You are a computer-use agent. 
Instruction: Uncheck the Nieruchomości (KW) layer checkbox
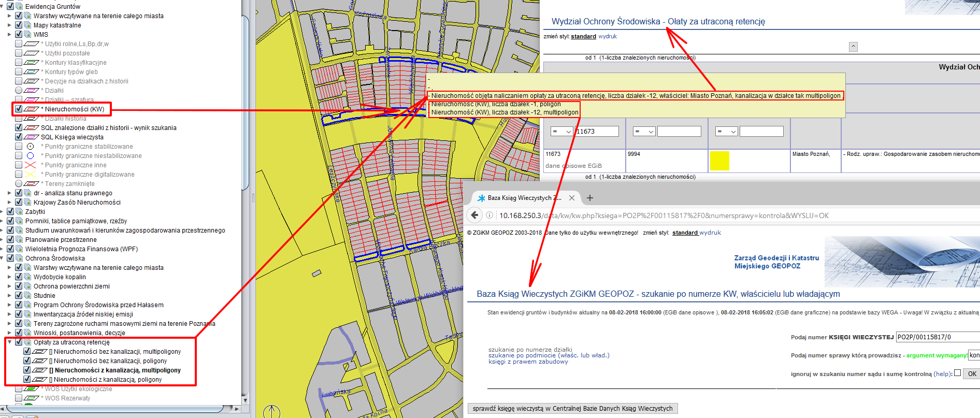[19, 109]
